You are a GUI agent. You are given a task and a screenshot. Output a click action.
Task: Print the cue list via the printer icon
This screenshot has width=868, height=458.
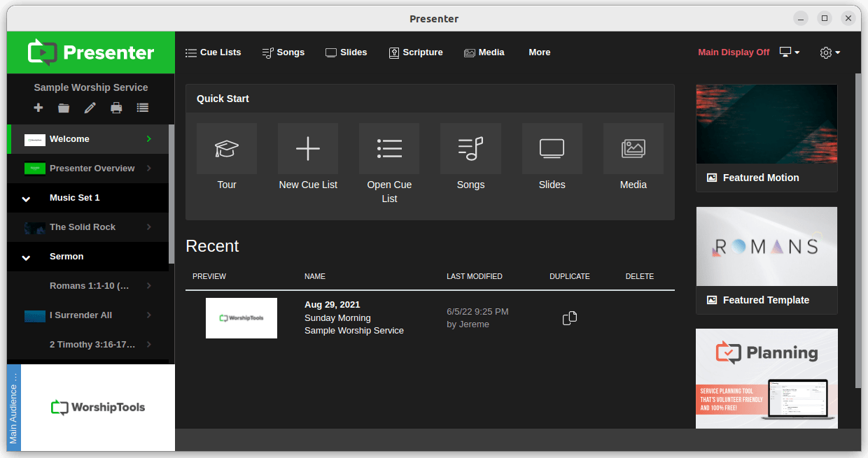tap(116, 108)
